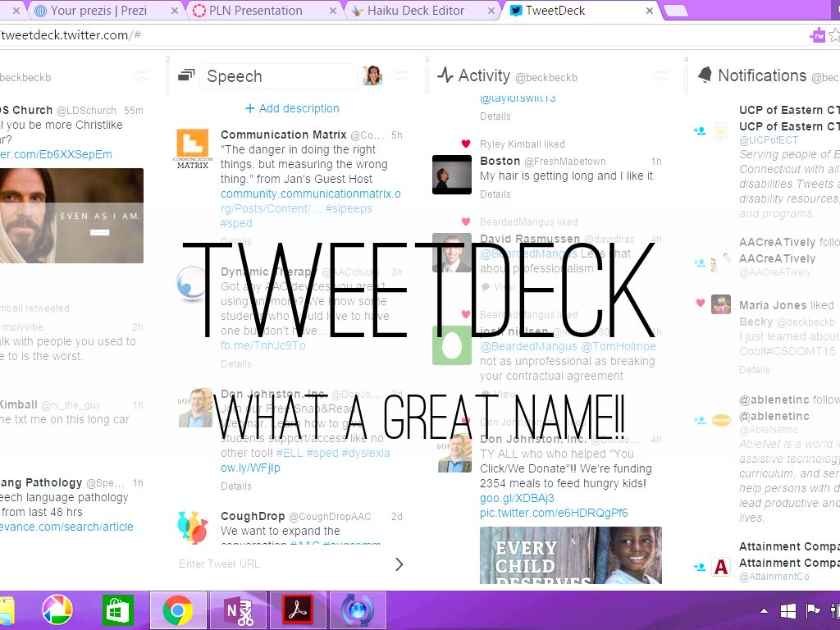Click the Speech list column icon
Screen dimensions: 840x630
(x=186, y=75)
